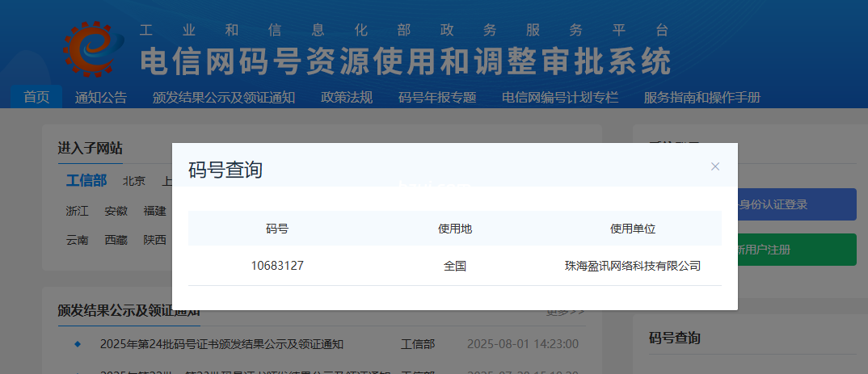Select 云南 sub-site link
The height and width of the screenshot is (374, 868).
point(77,240)
